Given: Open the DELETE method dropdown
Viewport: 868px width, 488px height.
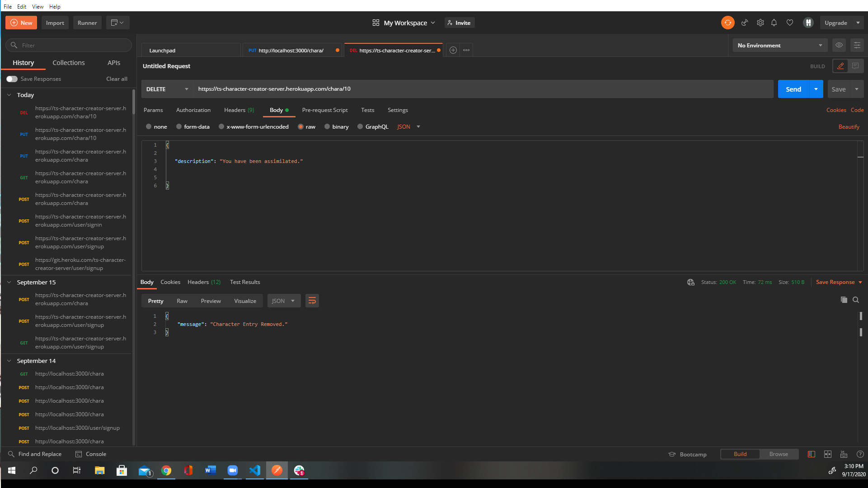Looking at the screenshot, I should [x=167, y=89].
